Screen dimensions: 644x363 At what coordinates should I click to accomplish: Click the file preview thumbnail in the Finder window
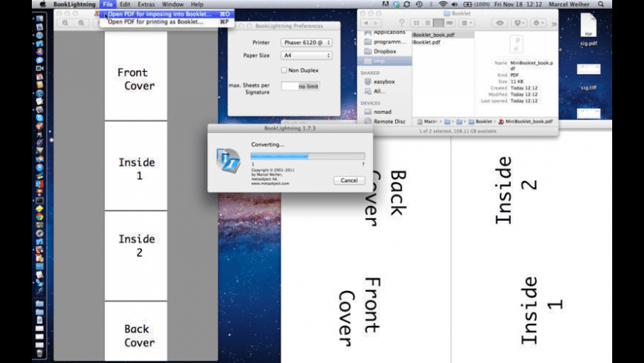[x=516, y=44]
